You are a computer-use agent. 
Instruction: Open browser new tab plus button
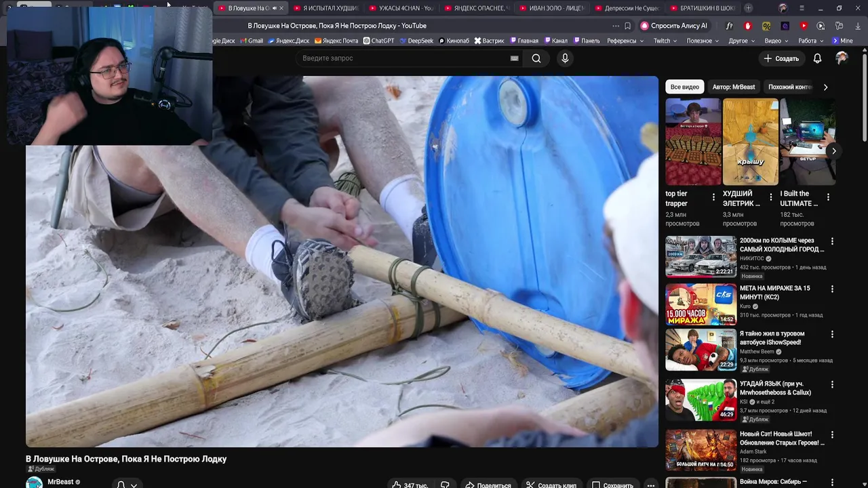click(748, 8)
